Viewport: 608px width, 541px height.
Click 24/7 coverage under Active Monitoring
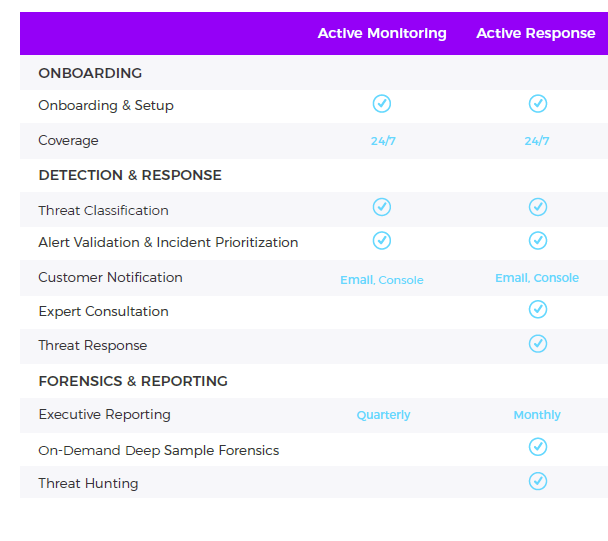[x=383, y=141]
